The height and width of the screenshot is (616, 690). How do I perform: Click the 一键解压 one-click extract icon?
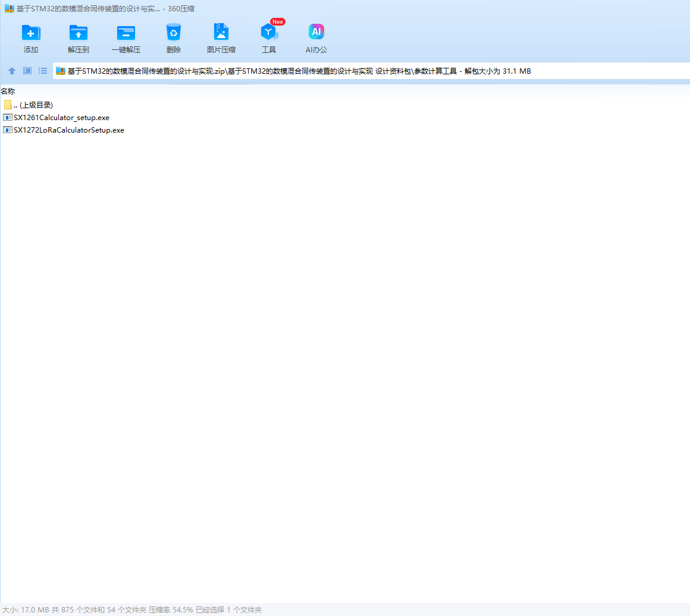(x=126, y=33)
